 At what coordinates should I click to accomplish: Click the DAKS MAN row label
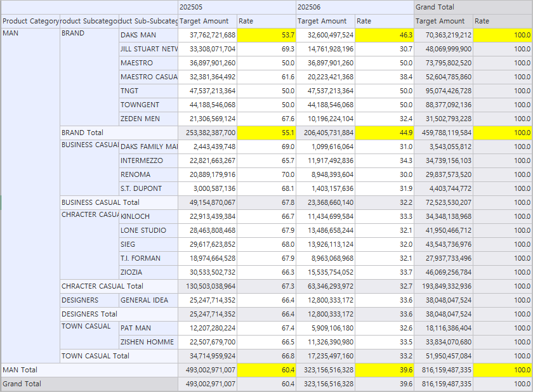148,35
